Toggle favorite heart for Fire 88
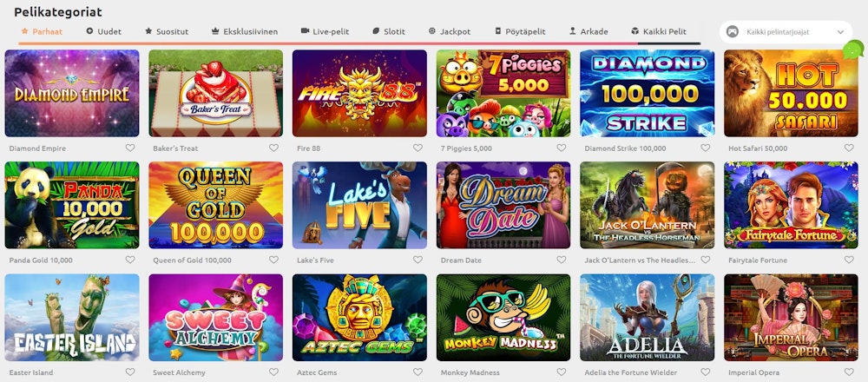Screen dimensions: 868x382 pos(418,148)
